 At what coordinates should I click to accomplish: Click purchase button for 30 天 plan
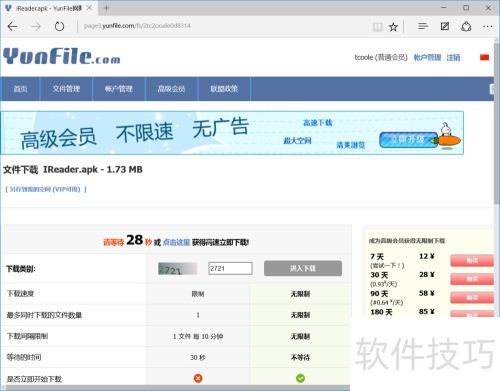[x=472, y=279]
